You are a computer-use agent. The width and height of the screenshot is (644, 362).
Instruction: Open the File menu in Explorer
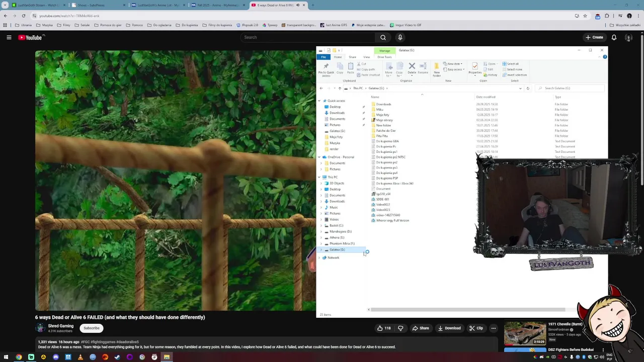(x=324, y=57)
